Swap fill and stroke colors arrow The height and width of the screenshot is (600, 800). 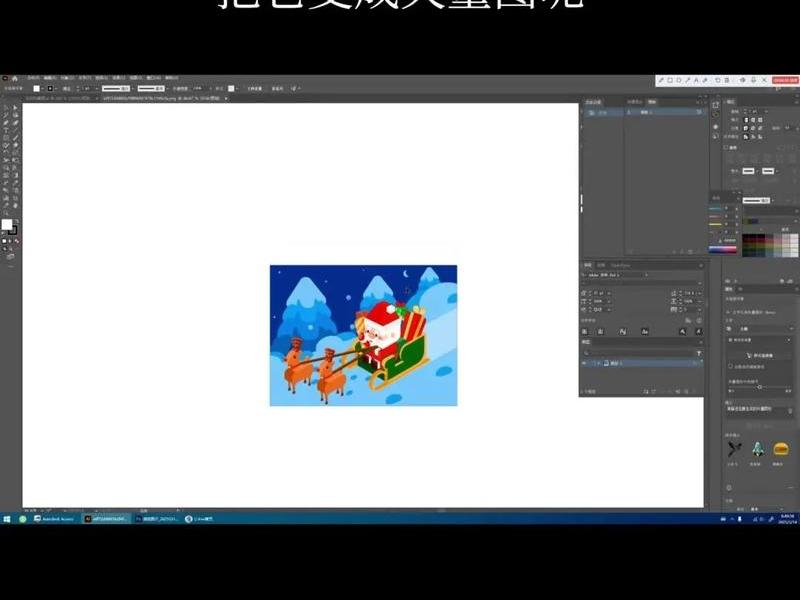(x=17, y=220)
